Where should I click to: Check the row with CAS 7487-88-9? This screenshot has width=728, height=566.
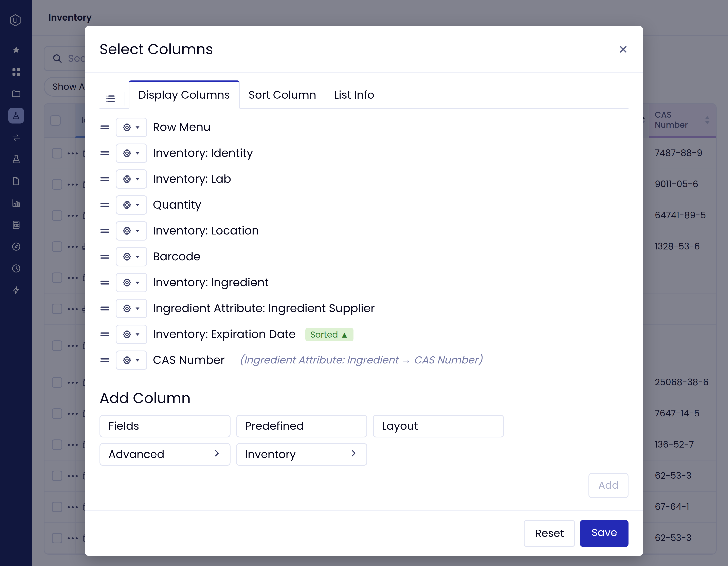click(57, 153)
